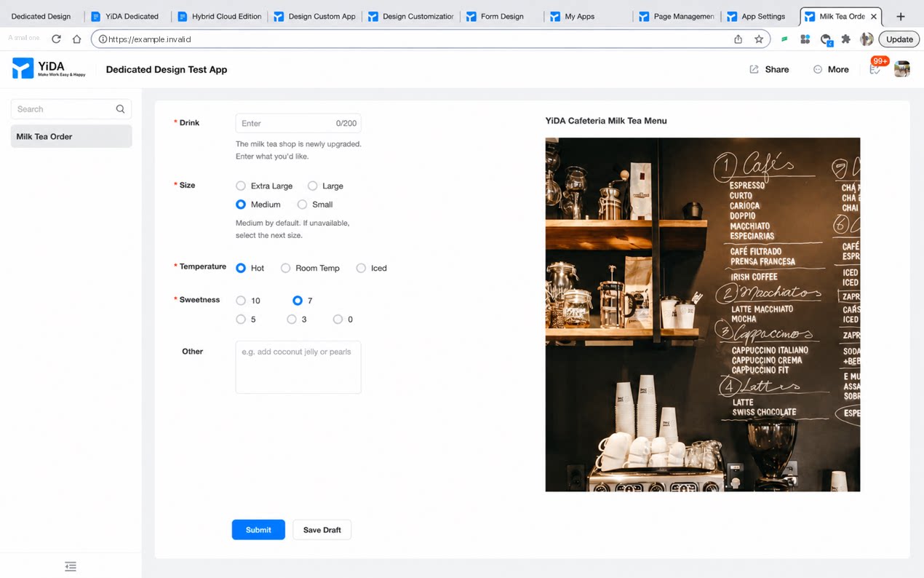Select Small size radio button

(302, 205)
